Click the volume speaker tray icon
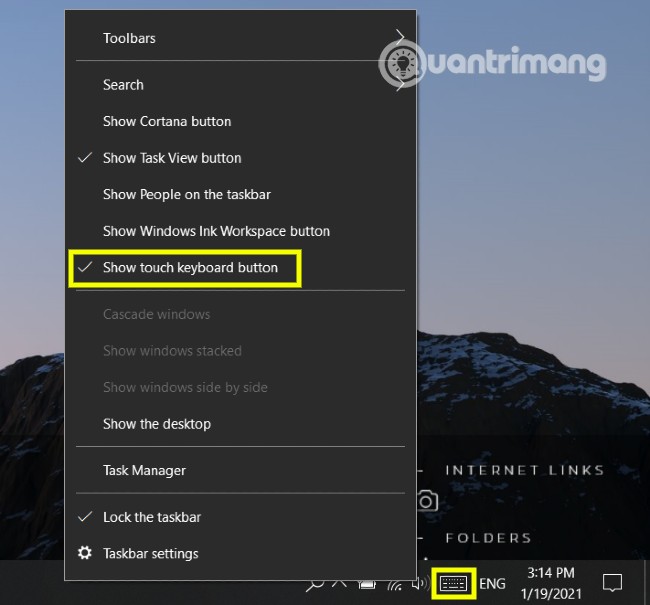 pyautogui.click(x=421, y=584)
